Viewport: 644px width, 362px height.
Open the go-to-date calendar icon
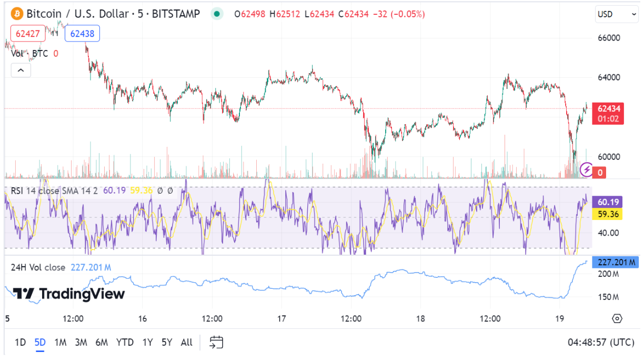pyautogui.click(x=216, y=343)
